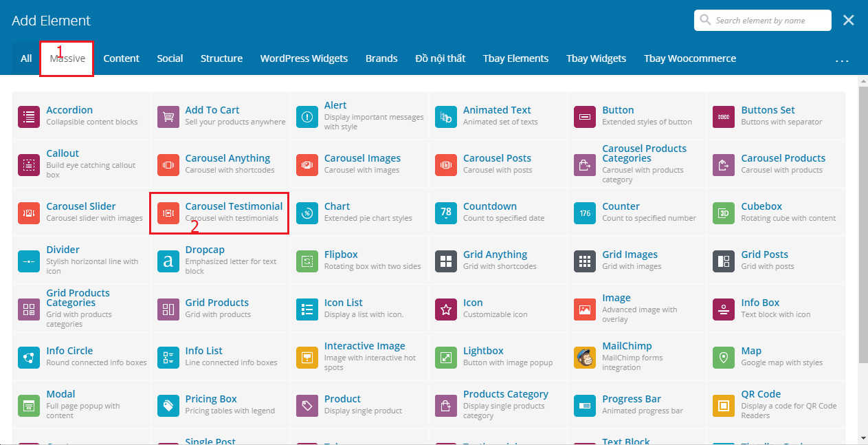Click the Callout element icon
Viewport: 868px width, 445px height.
click(29, 165)
